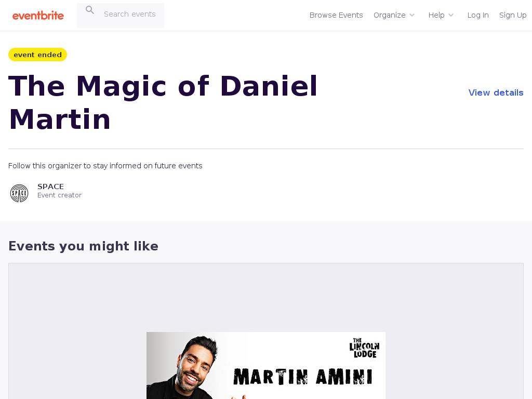Click the Log In link
The image size is (532, 399).
coord(478,15)
